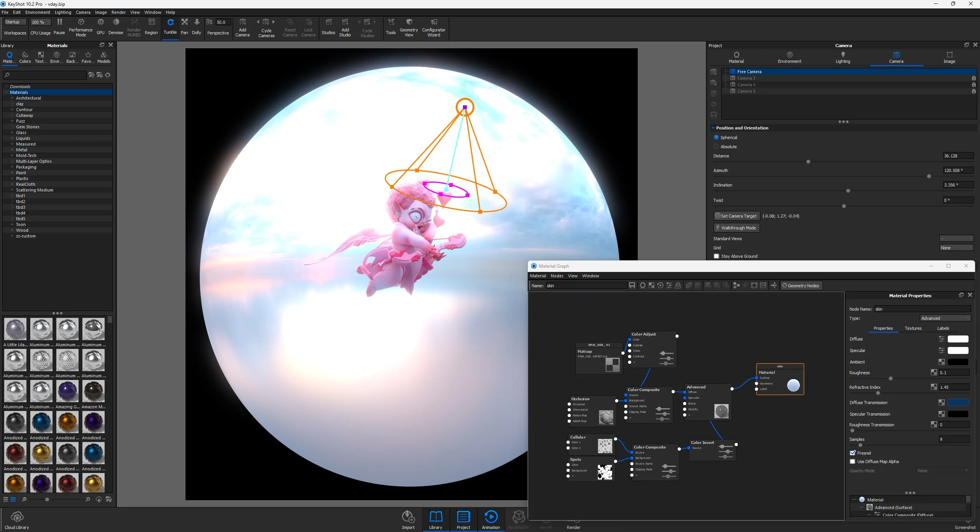The image size is (980, 532).
Task: Open Material tab in Project panel
Action: pos(736,58)
